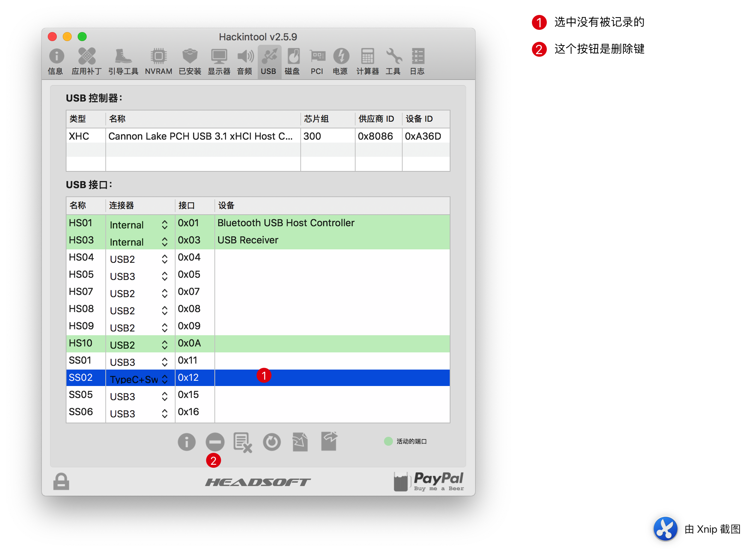Click the HEADSOFT logo

point(258,482)
